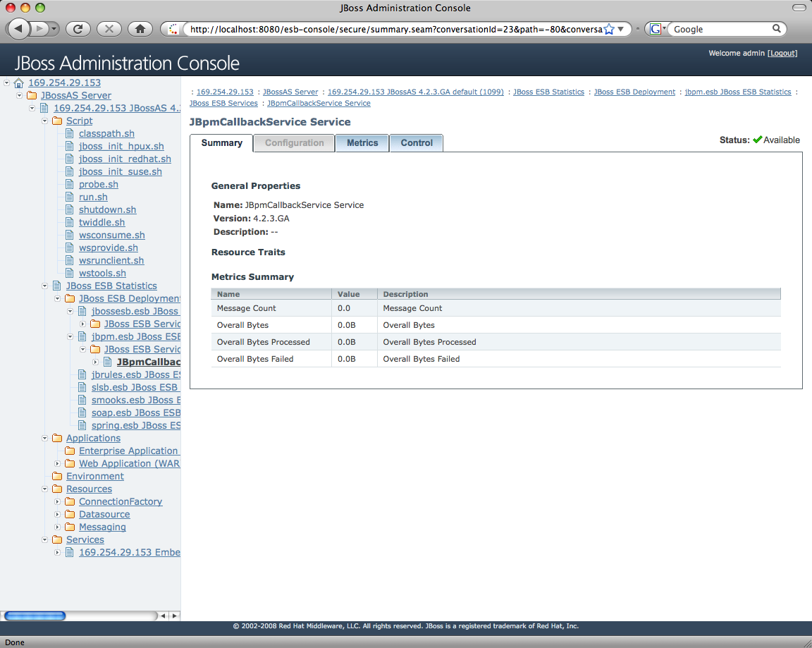The height and width of the screenshot is (648, 812).
Task: Click the document icon beside JBoss ESB Statistics
Action: coord(57,286)
